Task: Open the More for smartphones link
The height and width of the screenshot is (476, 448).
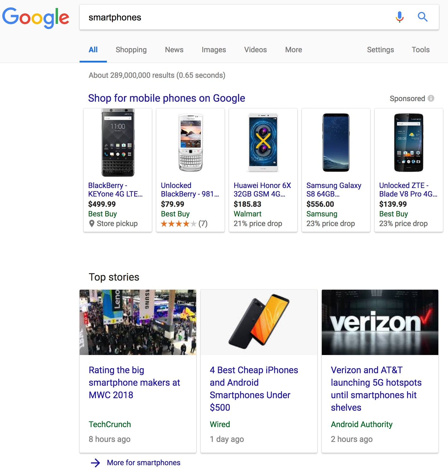Action: (144, 463)
